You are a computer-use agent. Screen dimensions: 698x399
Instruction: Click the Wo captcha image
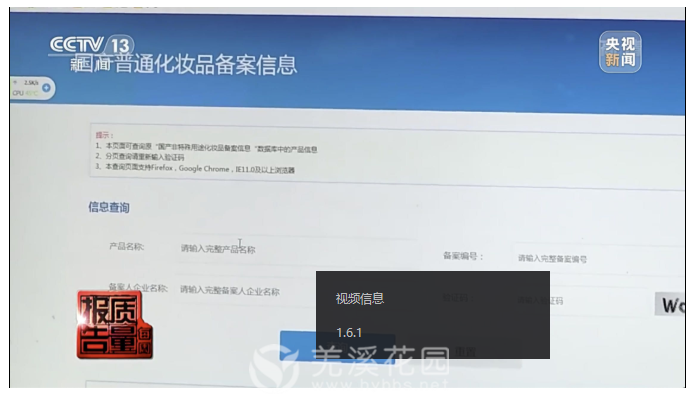pos(670,305)
